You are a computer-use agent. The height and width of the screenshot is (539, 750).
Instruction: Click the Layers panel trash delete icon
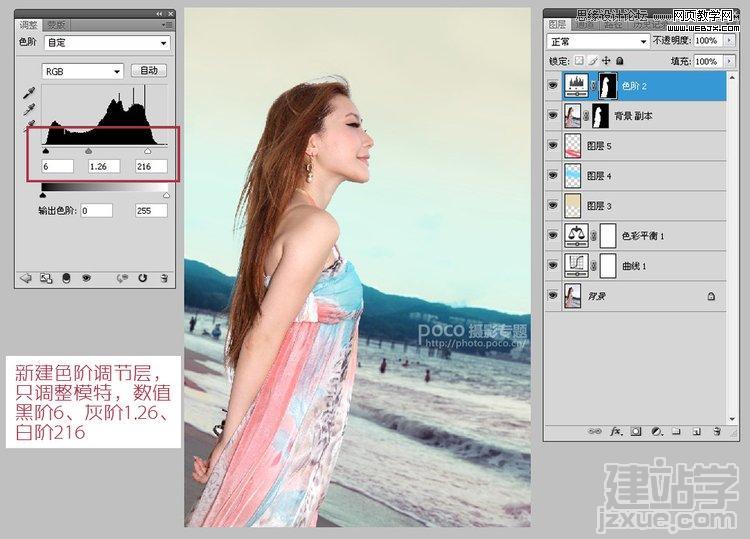click(717, 431)
